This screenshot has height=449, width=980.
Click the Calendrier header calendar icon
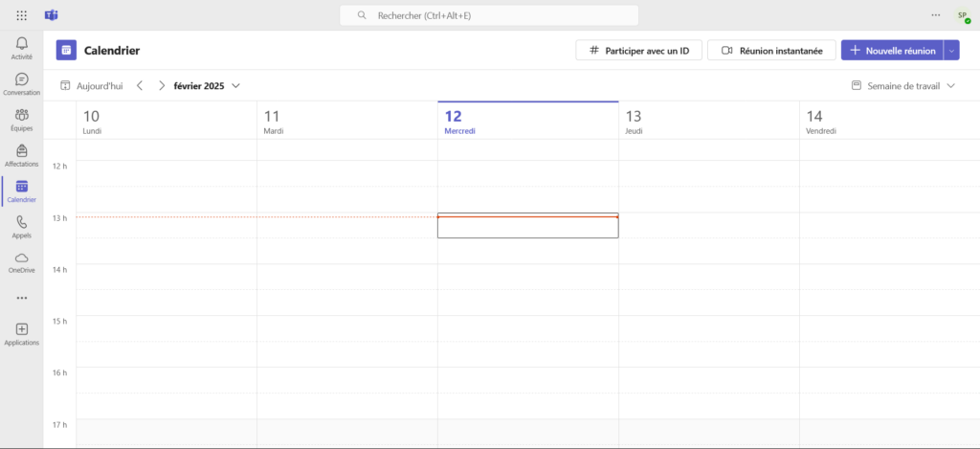pos(66,50)
